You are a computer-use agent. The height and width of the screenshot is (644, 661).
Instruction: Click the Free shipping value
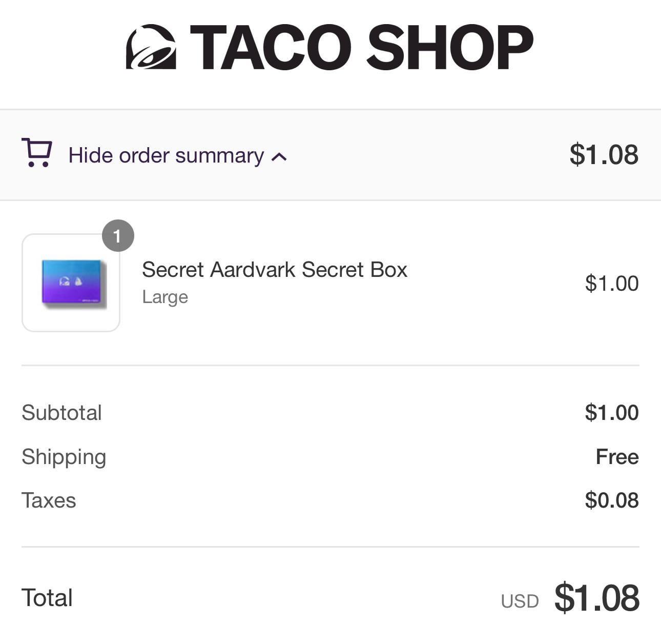(617, 457)
